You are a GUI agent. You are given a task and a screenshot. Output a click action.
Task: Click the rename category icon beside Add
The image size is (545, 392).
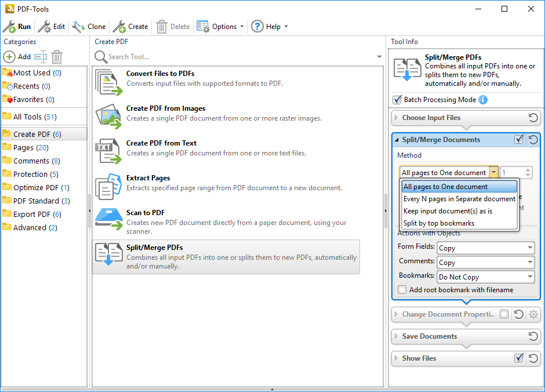[x=40, y=57]
